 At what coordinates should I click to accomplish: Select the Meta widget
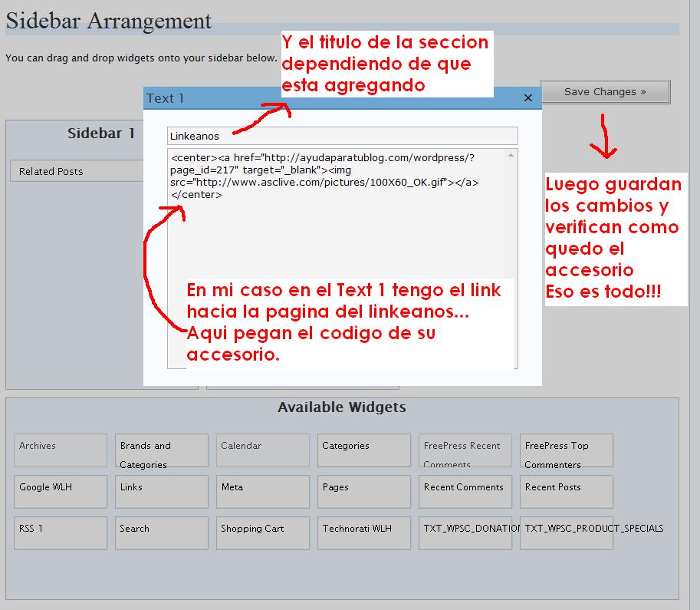(x=262, y=492)
